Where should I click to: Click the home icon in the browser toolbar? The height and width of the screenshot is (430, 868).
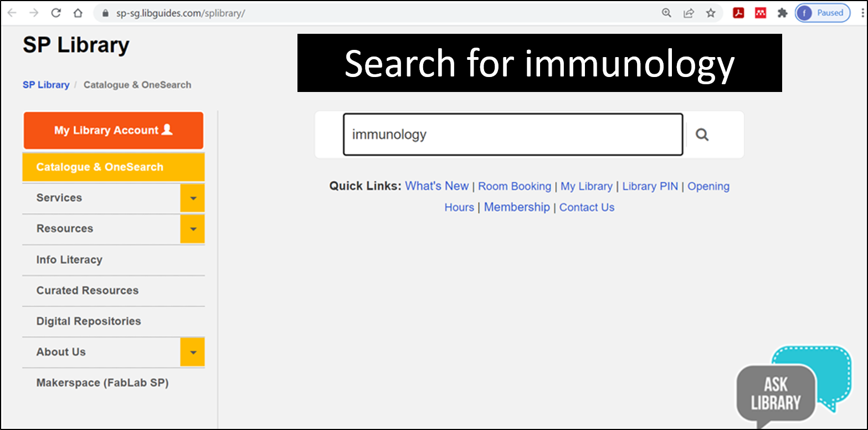(78, 13)
